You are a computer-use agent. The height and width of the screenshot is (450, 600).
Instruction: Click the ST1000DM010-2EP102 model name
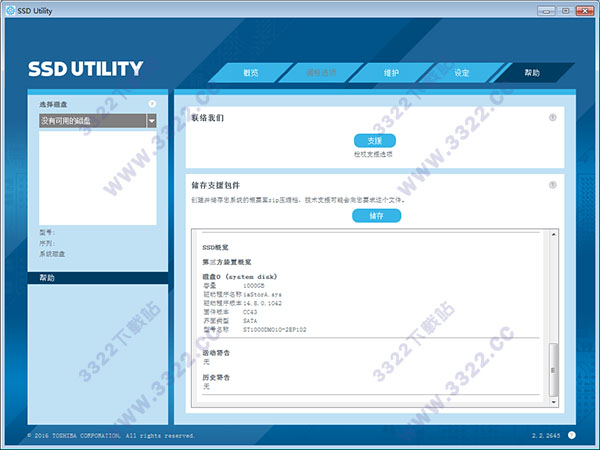click(x=275, y=330)
